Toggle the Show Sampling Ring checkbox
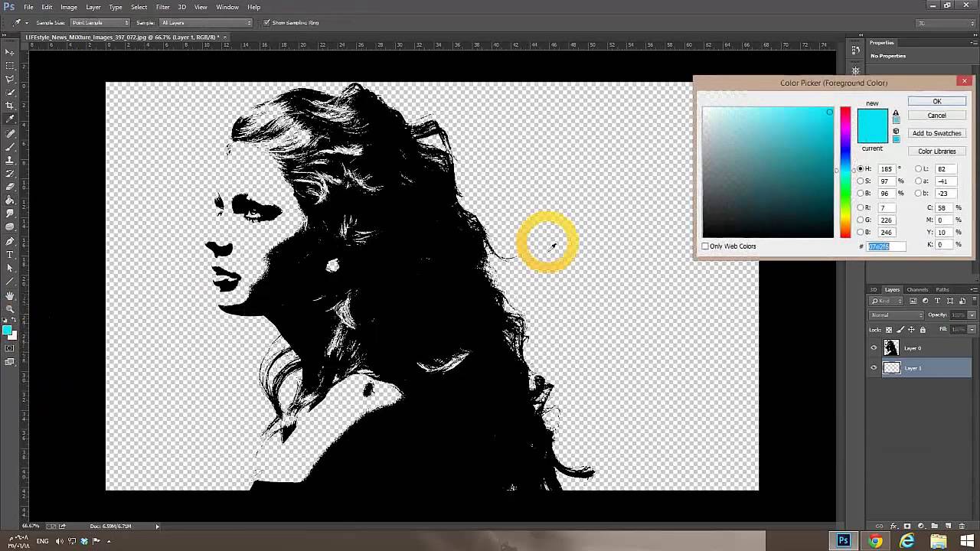980x551 pixels. coord(266,22)
